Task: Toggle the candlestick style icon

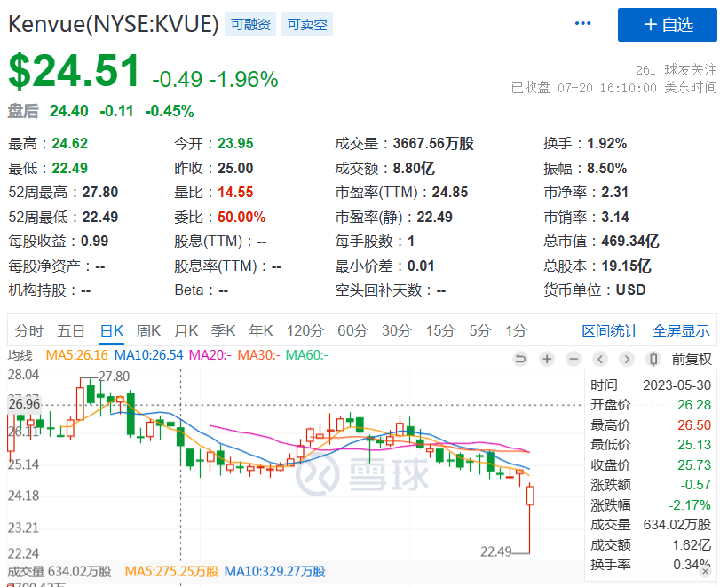Action: pos(653,359)
